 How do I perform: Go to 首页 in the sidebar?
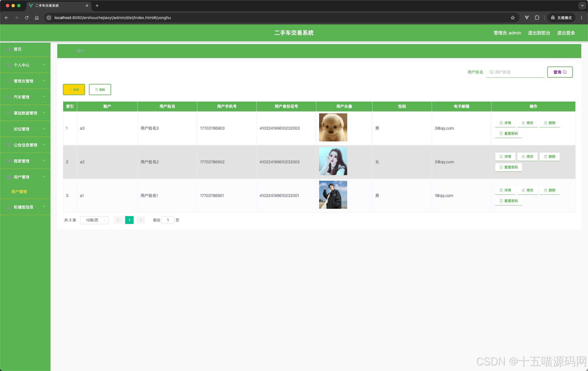tap(25, 49)
